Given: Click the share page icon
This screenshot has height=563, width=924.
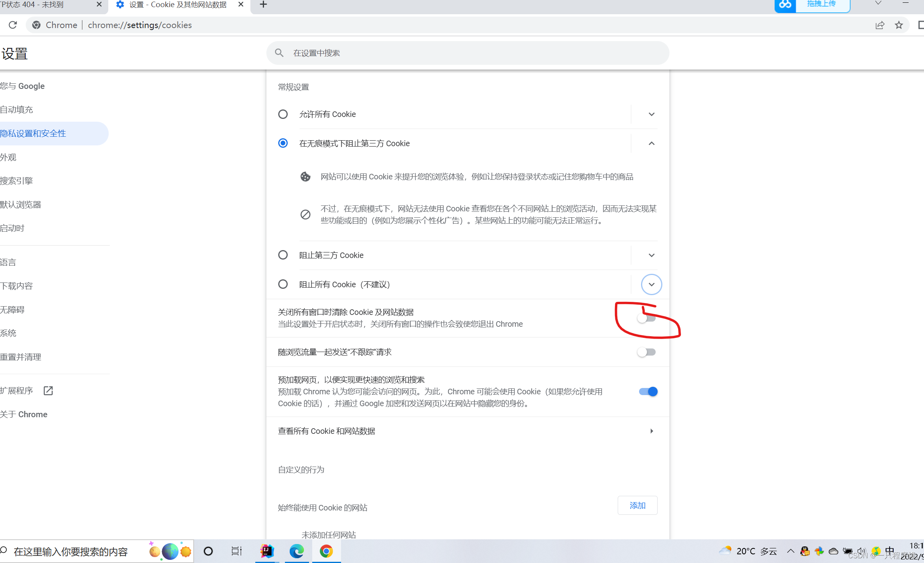Looking at the screenshot, I should [x=879, y=25].
